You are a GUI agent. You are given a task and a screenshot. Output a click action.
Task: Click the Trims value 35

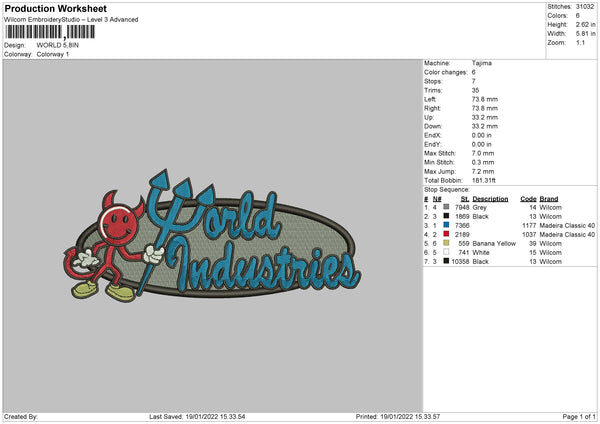tap(475, 90)
